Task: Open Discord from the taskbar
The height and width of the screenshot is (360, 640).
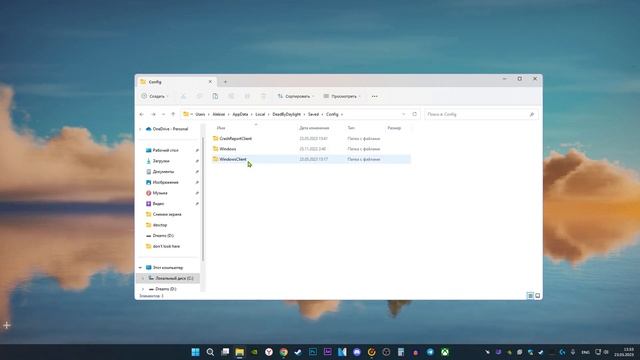Action: pyautogui.click(x=357, y=352)
